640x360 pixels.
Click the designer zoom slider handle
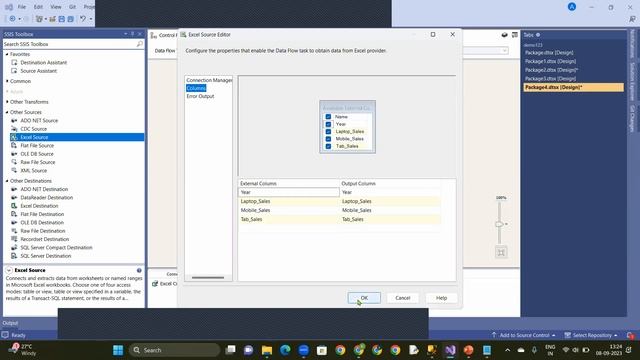click(x=500, y=224)
